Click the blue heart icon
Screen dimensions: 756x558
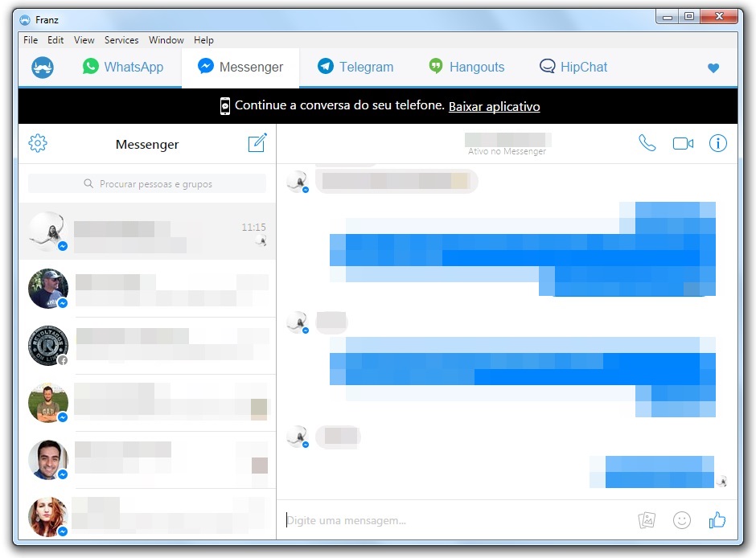coord(713,68)
